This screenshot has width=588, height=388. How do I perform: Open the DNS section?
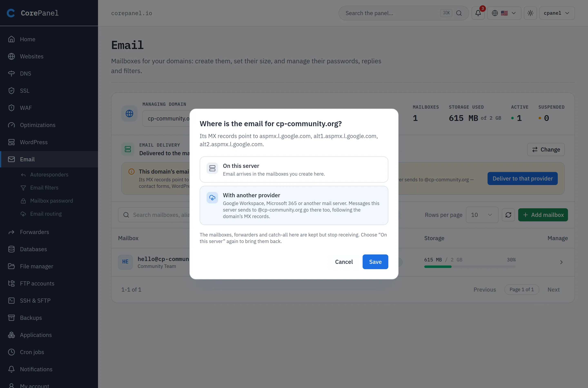(49, 74)
